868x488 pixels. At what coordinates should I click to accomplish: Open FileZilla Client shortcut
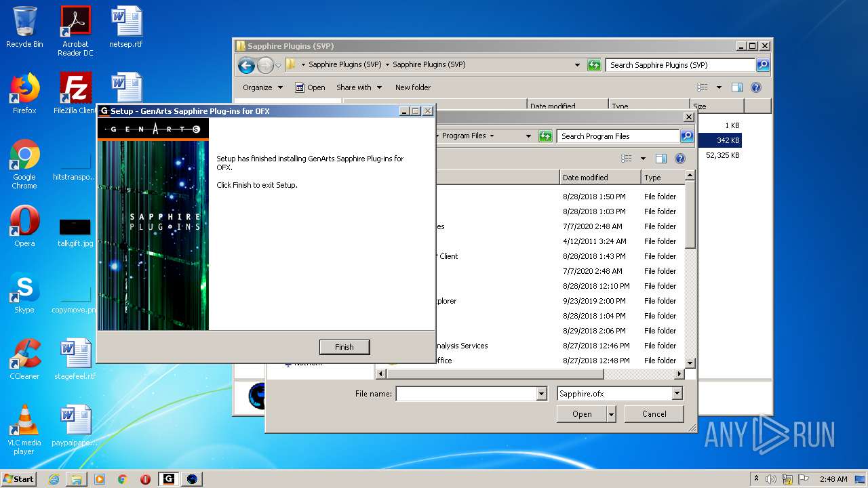click(x=75, y=94)
